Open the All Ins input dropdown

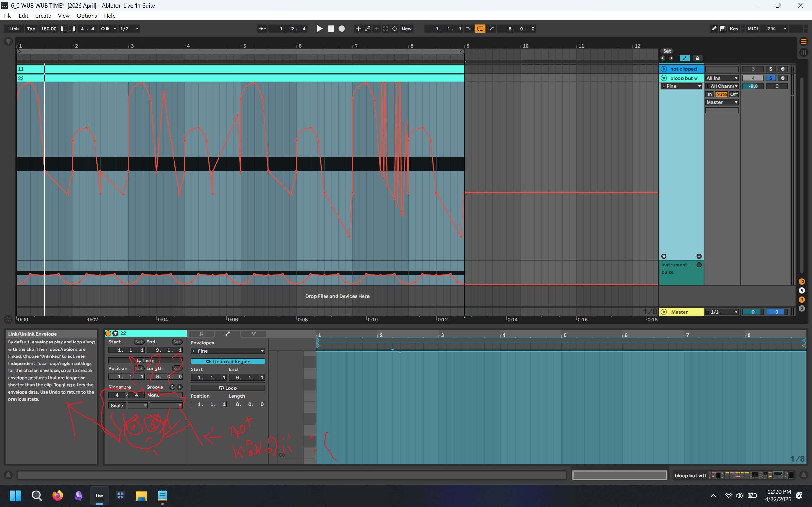tap(722, 78)
